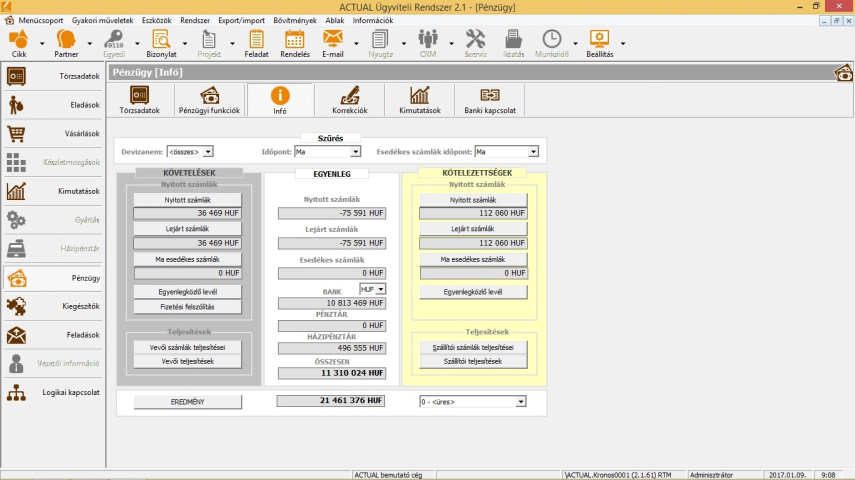Click the Fizetési felszólítás button
Viewport: 855px width, 480px height.
[188, 307]
